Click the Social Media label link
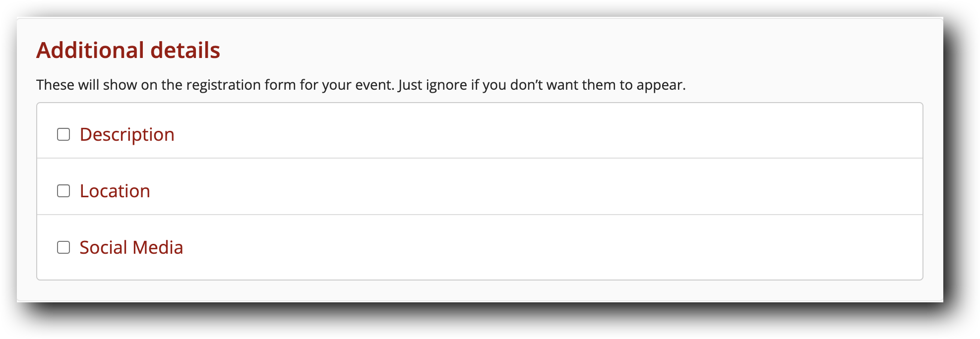Screen dimensions: 980x339 [131, 247]
